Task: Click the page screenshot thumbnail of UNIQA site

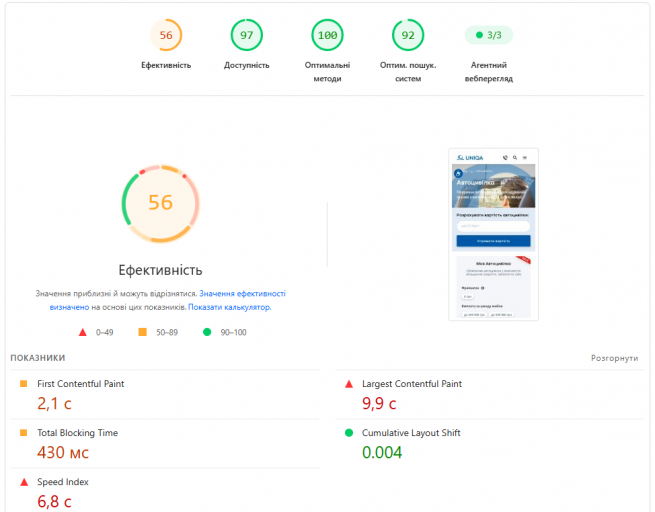Action: coord(493,234)
